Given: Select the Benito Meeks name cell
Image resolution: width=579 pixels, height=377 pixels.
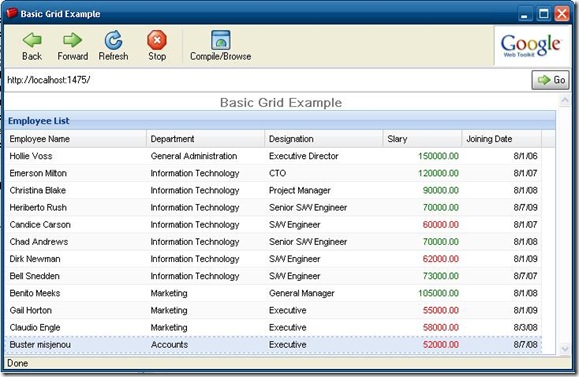Looking at the screenshot, I should pyautogui.click(x=35, y=293).
